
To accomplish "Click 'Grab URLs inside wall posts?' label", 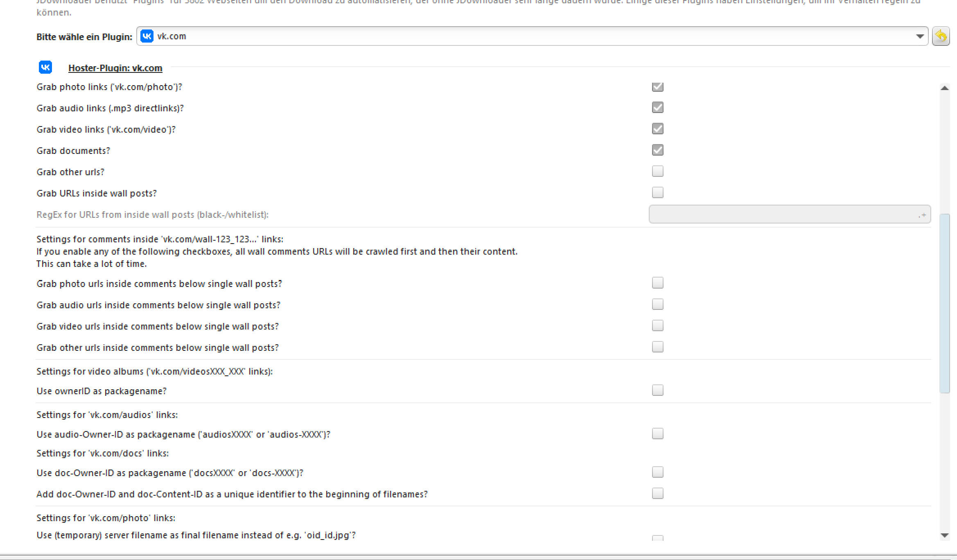I will click(x=97, y=194).
